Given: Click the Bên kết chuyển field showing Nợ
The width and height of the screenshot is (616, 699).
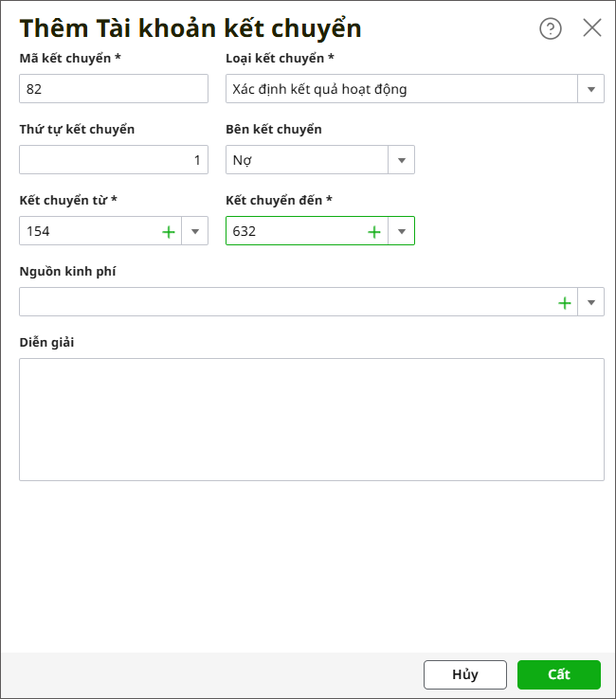Looking at the screenshot, I should pos(307,160).
